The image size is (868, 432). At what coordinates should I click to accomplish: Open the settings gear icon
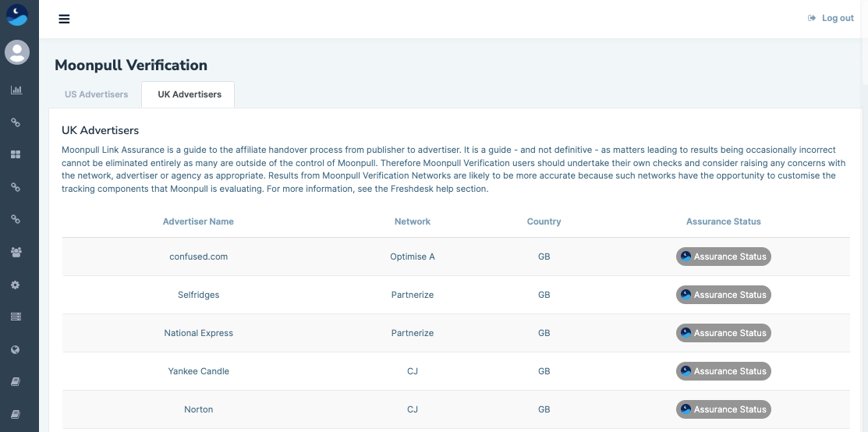coord(16,285)
